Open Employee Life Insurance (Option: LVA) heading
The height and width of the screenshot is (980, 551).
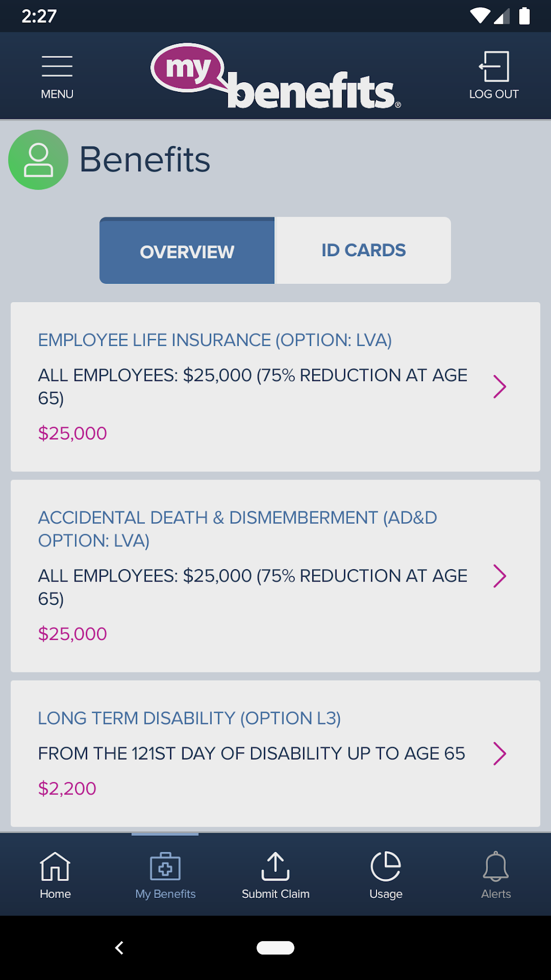(x=214, y=340)
